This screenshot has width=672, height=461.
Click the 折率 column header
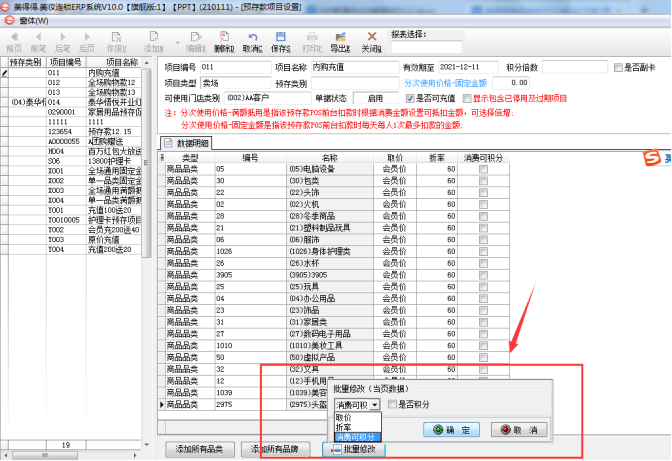coord(437,158)
